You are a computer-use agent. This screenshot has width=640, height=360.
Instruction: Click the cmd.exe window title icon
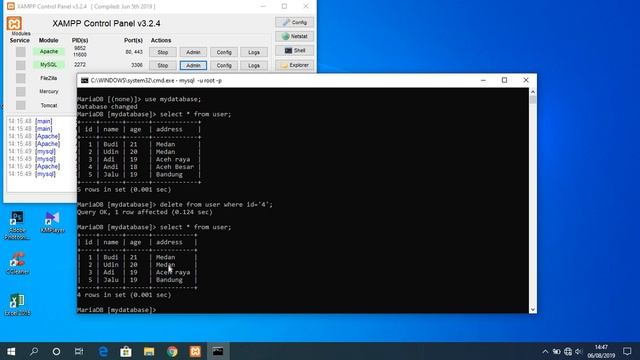[84, 80]
